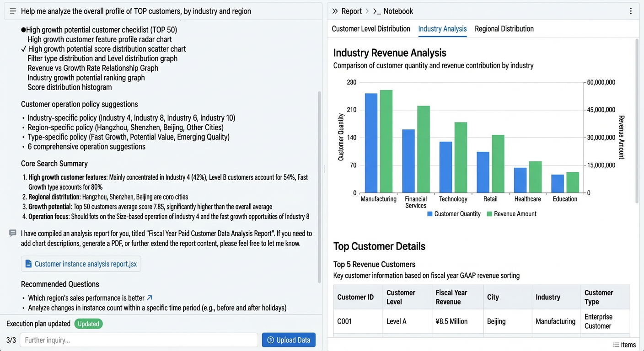Switch to Customer Level Distribution tab
Image resolution: width=644 pixels, height=351 pixels.
(371, 29)
